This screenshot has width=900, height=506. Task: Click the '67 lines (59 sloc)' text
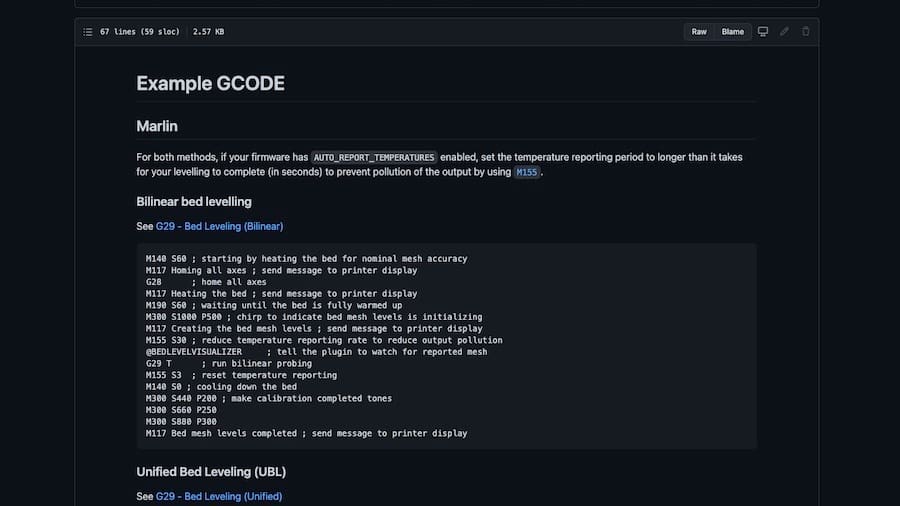139,32
